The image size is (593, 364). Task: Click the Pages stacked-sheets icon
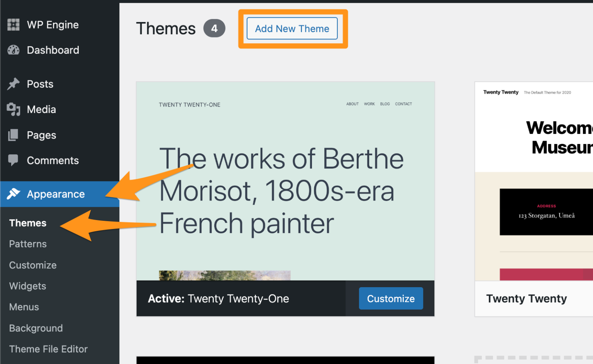coord(14,135)
